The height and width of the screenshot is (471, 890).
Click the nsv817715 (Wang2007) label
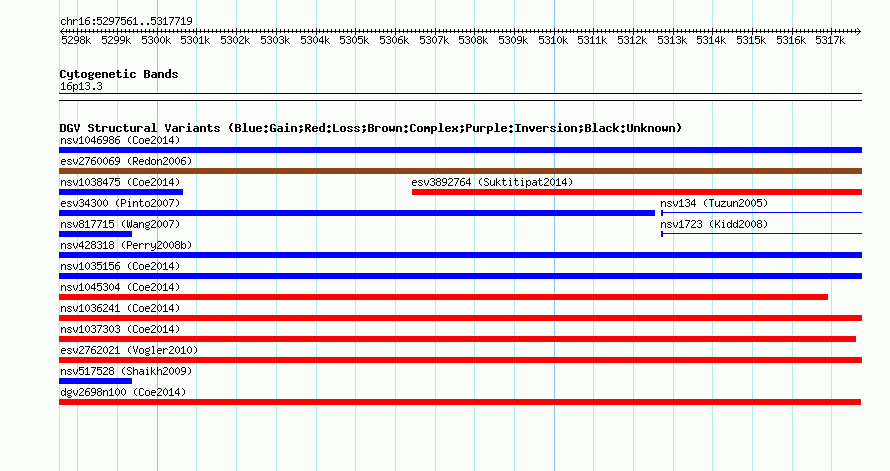(120, 224)
